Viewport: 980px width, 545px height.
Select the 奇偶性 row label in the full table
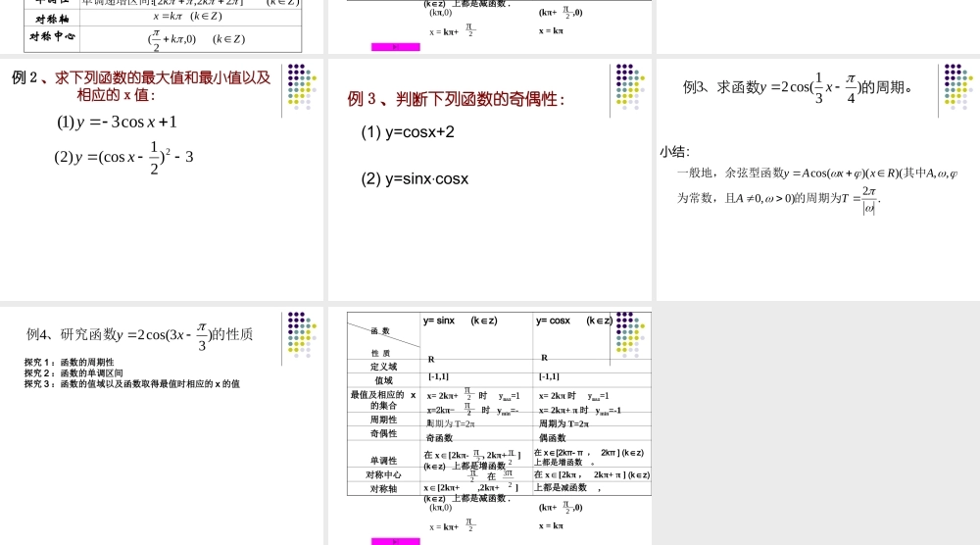383,434
